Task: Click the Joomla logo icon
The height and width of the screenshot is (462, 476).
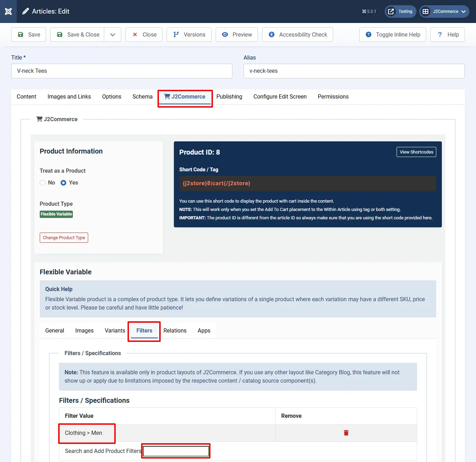Action: click(8, 11)
